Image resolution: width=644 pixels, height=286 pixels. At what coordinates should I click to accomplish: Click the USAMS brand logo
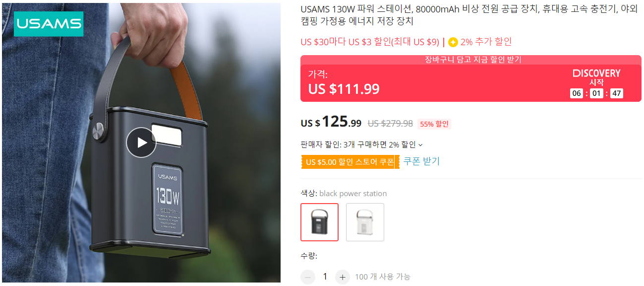pyautogui.click(x=49, y=24)
